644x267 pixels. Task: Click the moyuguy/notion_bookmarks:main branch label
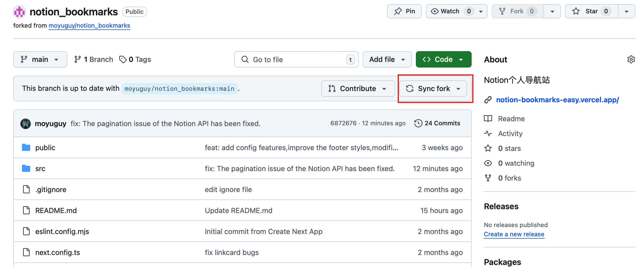tap(179, 89)
